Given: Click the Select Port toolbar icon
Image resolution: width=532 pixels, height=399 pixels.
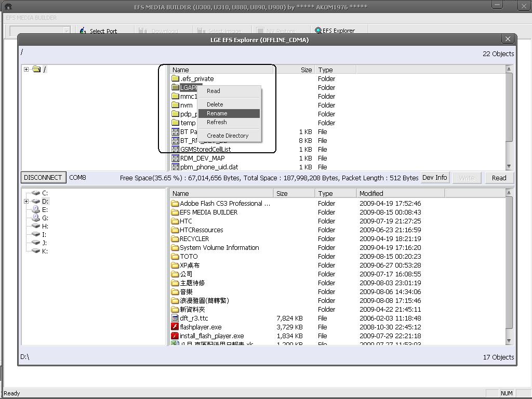Looking at the screenshot, I should click(83, 31).
